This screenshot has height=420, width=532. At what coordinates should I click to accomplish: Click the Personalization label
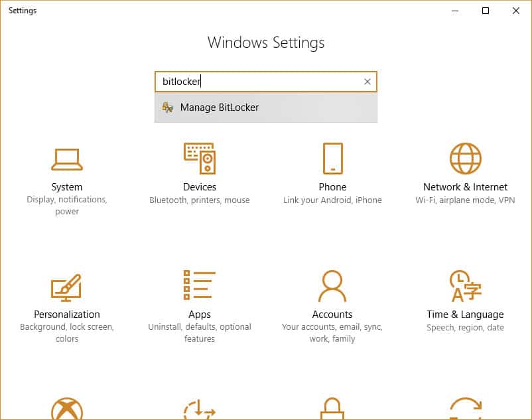[67, 314]
